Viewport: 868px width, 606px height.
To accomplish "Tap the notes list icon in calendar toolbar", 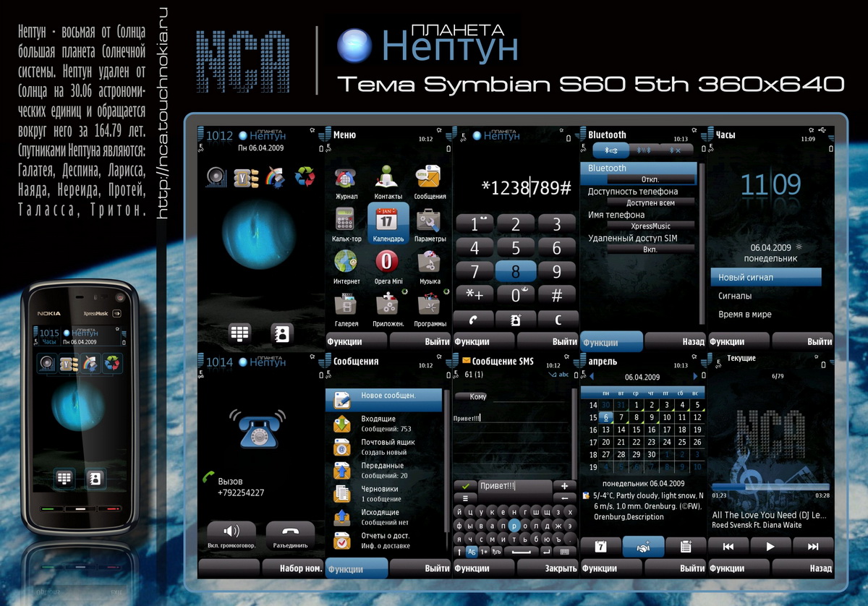I will [686, 547].
